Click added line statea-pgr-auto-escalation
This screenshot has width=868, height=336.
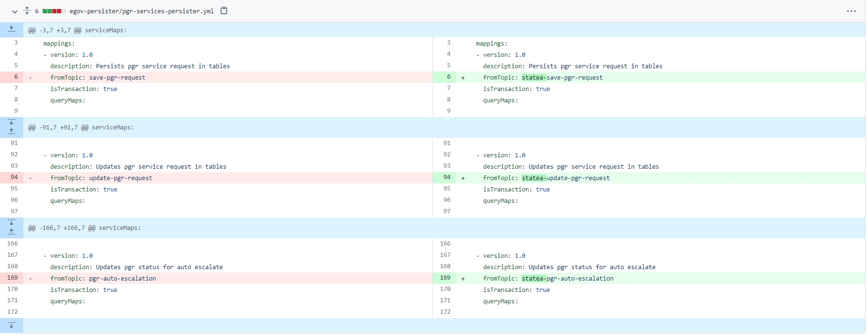click(x=567, y=279)
